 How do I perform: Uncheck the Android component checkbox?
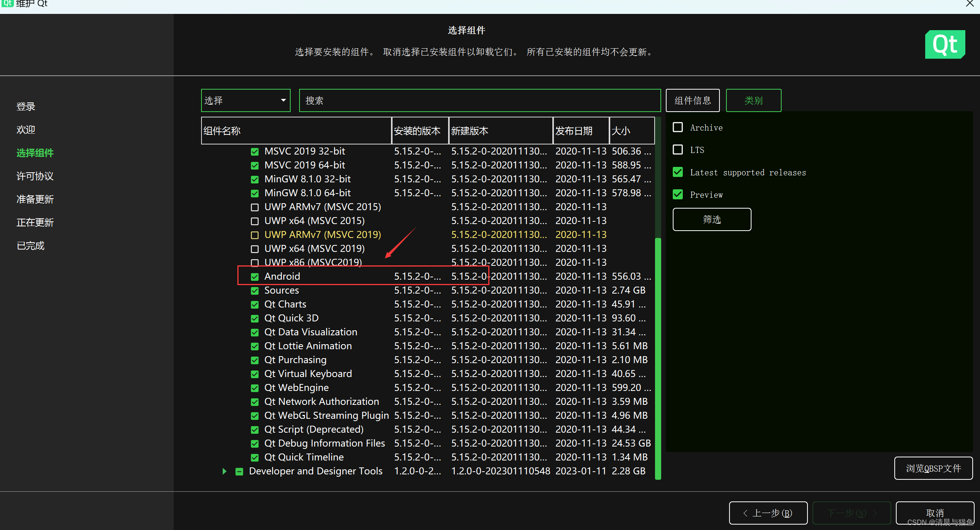tap(254, 277)
